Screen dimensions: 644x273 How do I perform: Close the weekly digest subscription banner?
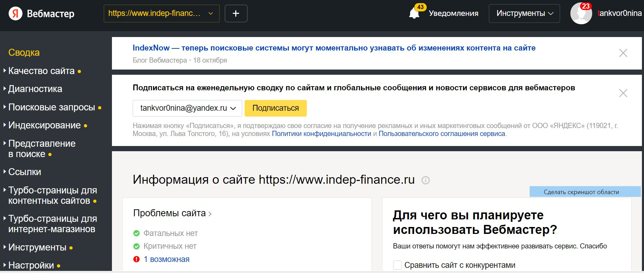[x=623, y=93]
